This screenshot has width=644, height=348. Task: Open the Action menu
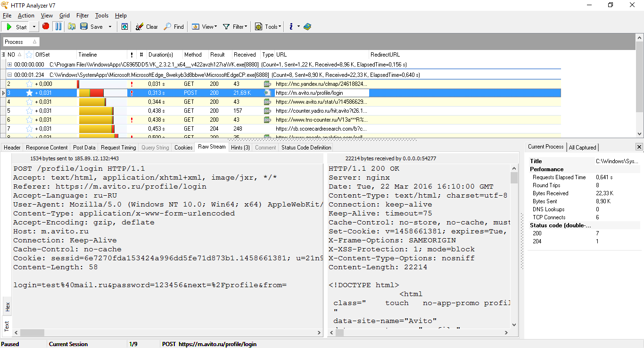26,16
